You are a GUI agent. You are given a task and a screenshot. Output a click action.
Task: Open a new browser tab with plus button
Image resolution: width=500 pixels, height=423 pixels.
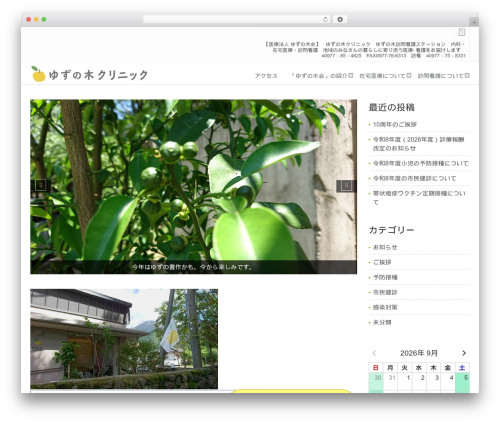point(474,22)
